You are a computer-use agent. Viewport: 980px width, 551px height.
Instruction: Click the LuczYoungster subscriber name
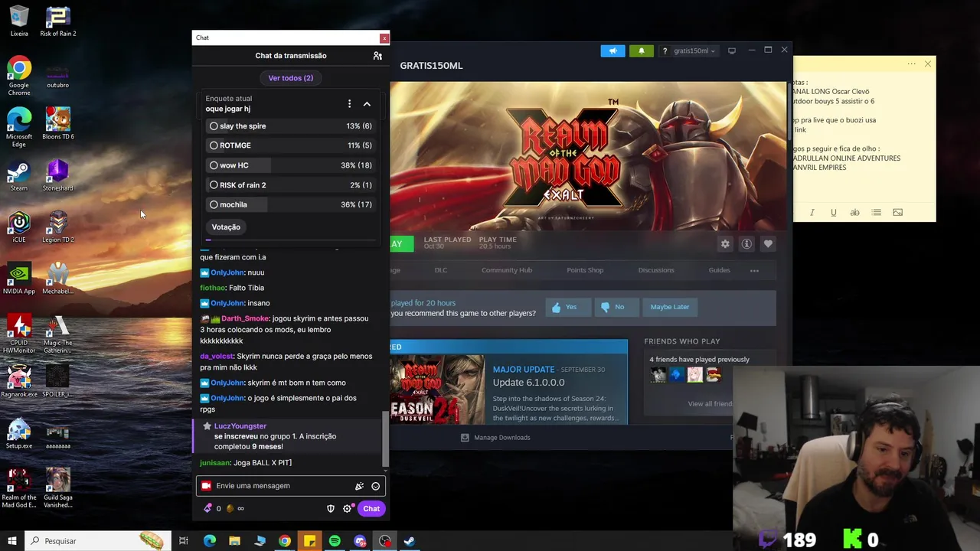240,426
